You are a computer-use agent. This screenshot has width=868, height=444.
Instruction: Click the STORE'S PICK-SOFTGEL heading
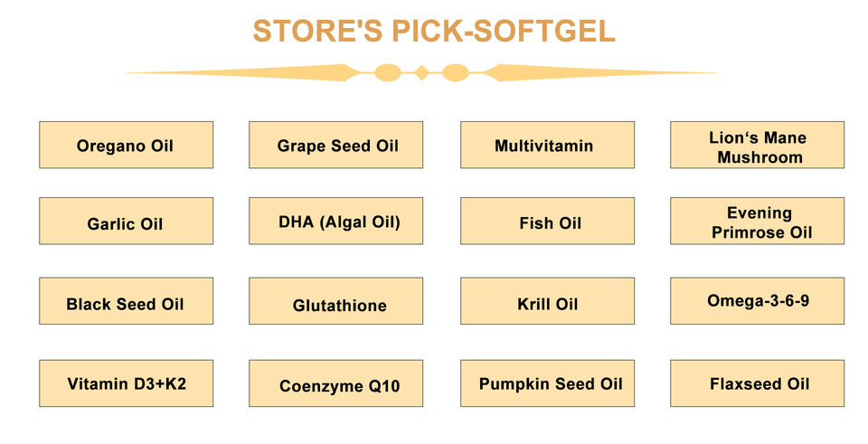click(x=433, y=32)
